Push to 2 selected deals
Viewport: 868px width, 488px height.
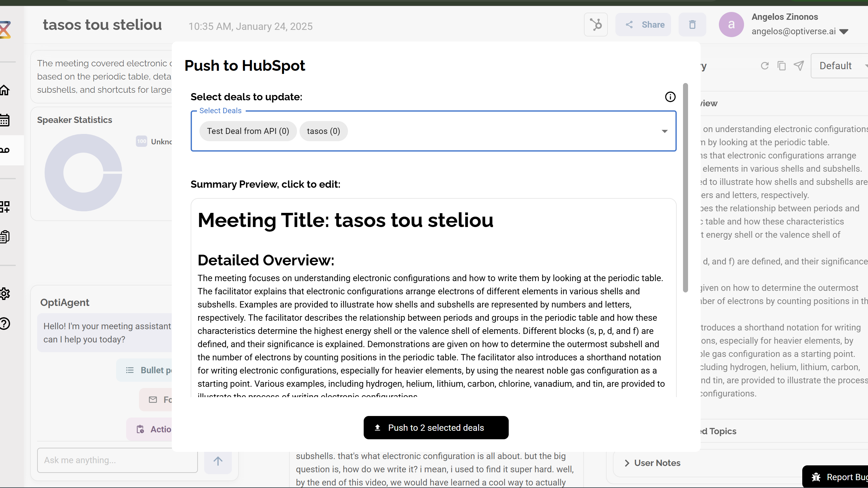(x=436, y=428)
